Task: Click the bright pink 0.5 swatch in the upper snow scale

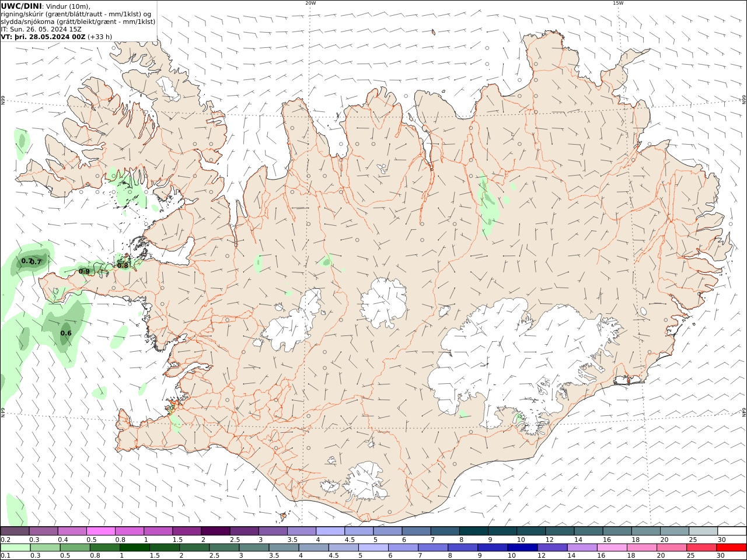Action: (100, 531)
